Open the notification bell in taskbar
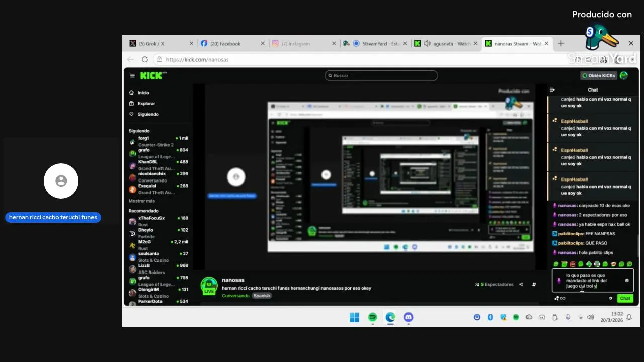644x362 pixels. (x=629, y=317)
